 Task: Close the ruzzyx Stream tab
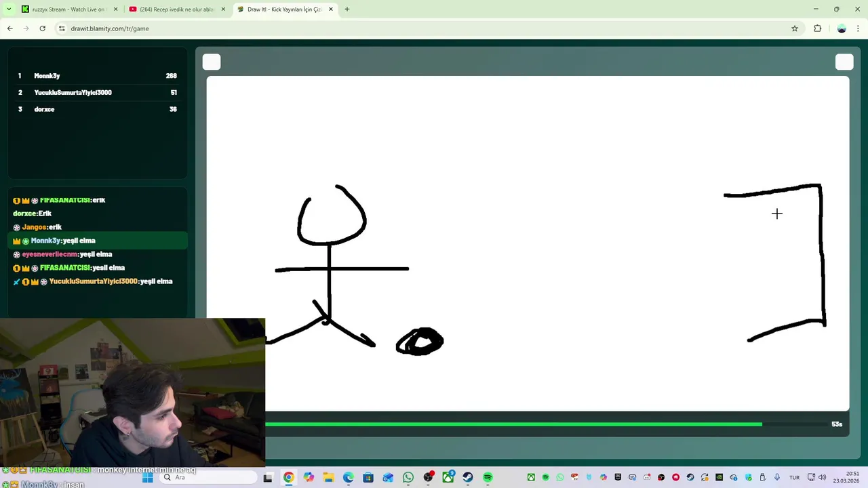pos(115,9)
